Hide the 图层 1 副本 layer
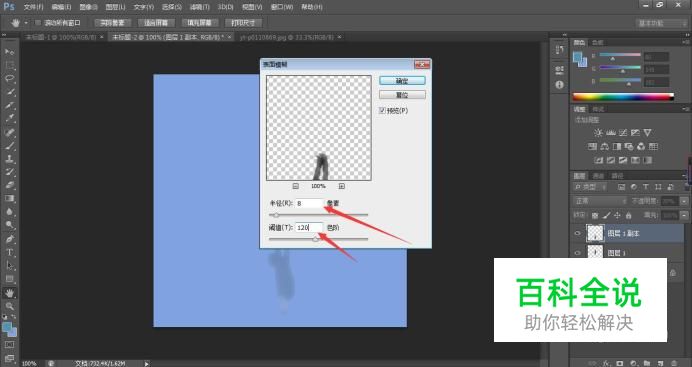692x367 pixels. tap(577, 233)
